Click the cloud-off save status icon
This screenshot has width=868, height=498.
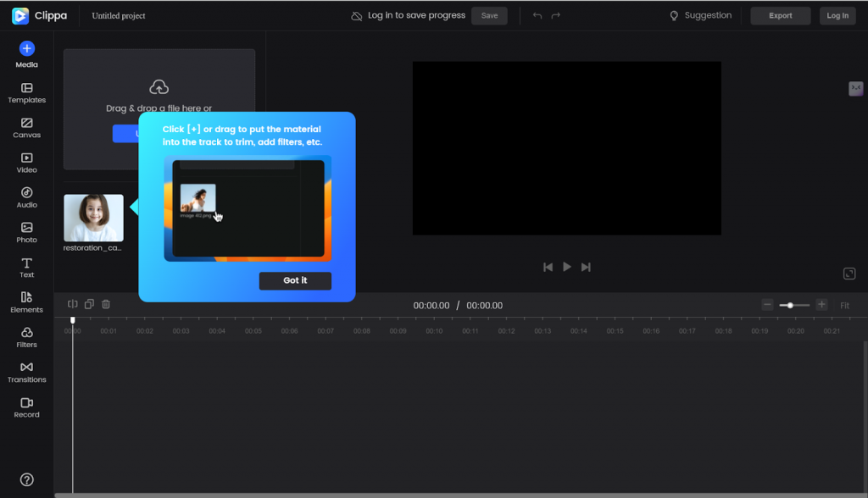click(357, 15)
